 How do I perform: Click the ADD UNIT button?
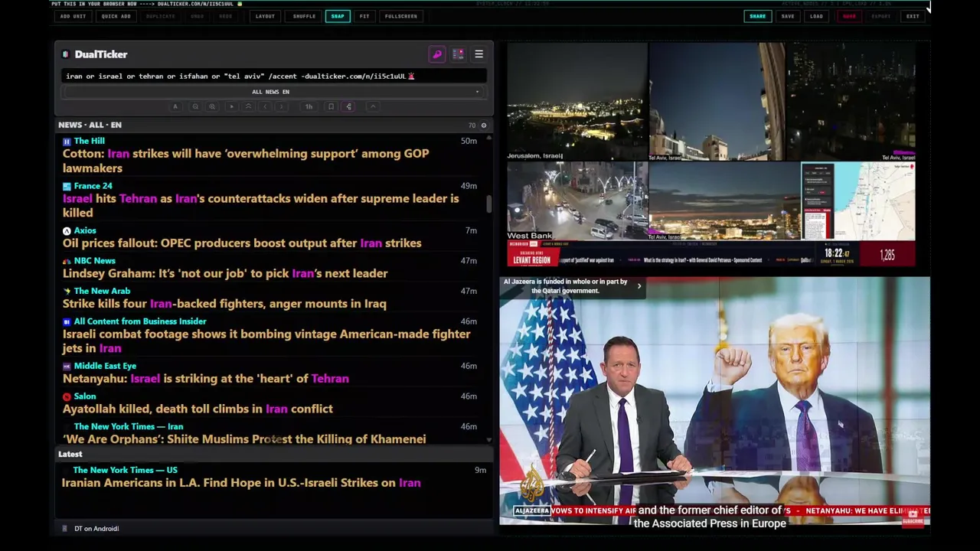[x=73, y=16]
